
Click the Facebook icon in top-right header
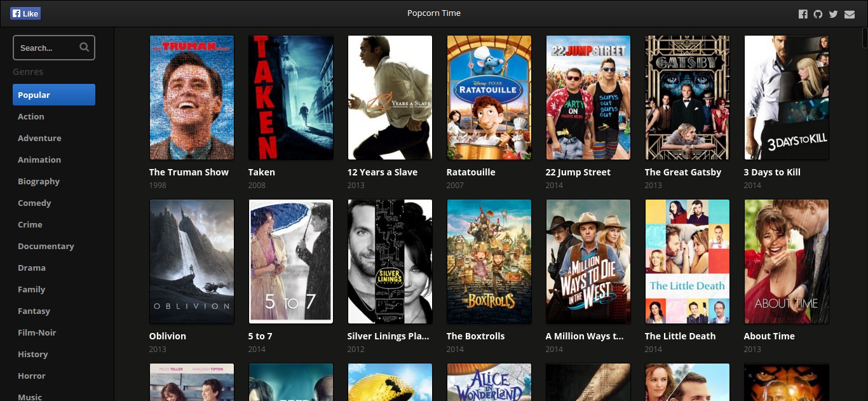coord(803,14)
